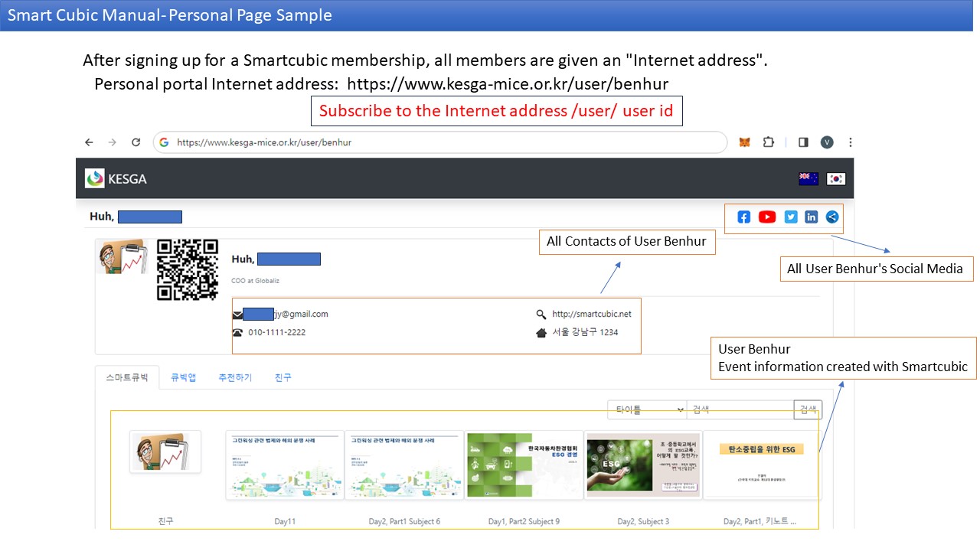Open the user profile avatar menu
980x551 pixels.
tap(827, 142)
